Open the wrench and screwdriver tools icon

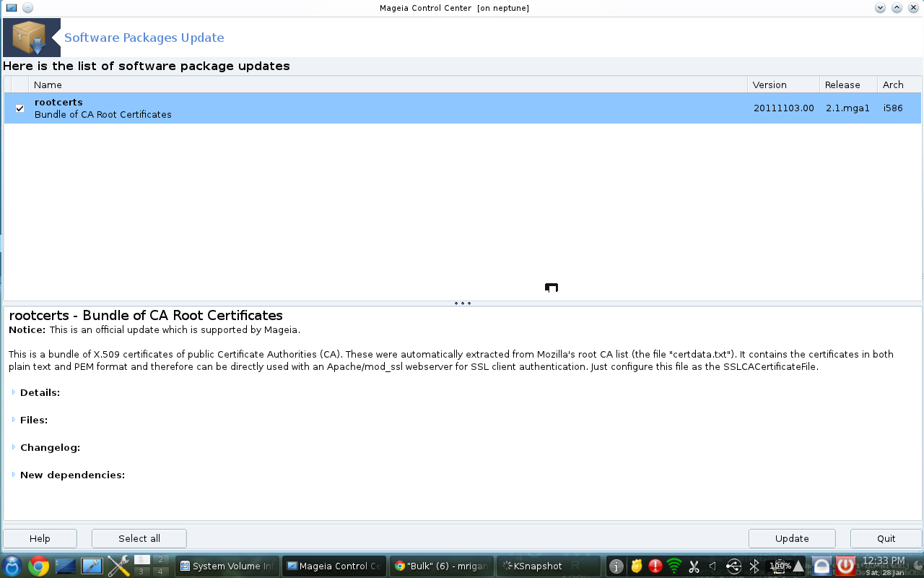118,566
